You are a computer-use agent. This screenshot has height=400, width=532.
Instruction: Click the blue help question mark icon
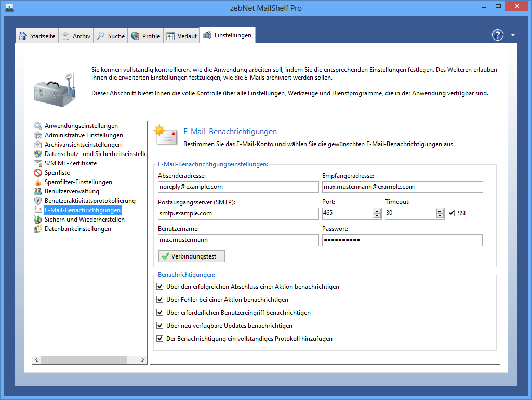[497, 35]
